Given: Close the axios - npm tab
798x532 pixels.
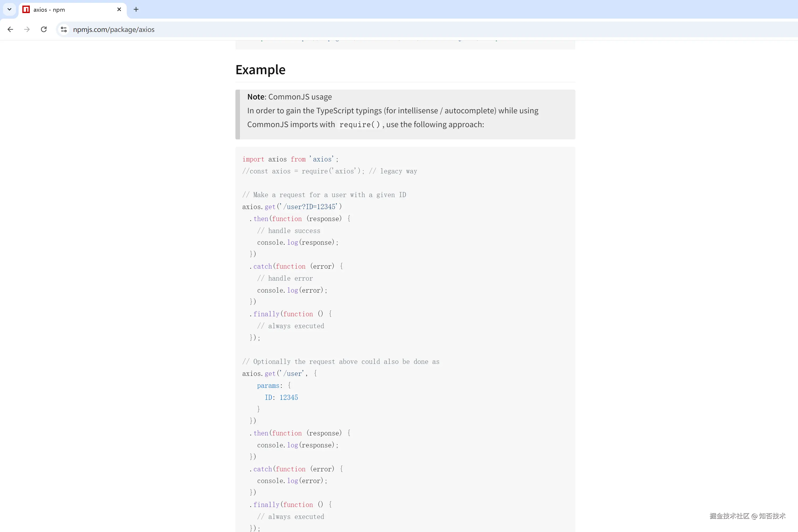Looking at the screenshot, I should [119, 10].
